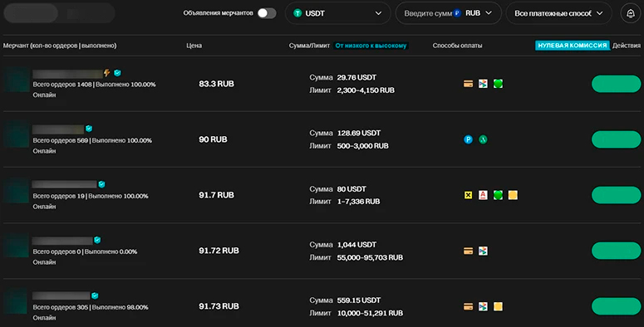The width and height of the screenshot is (644, 327).
Task: Click the Сумма/Лимит column header
Action: [x=309, y=46]
